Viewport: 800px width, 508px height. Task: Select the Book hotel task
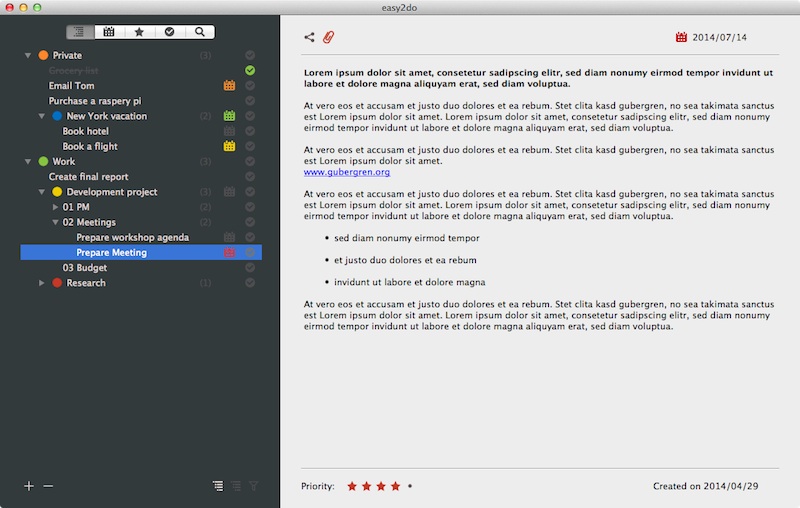click(x=85, y=131)
